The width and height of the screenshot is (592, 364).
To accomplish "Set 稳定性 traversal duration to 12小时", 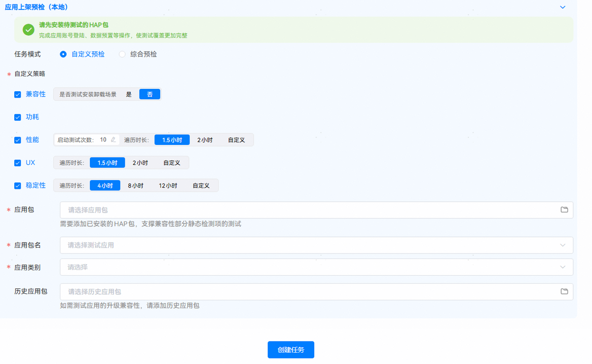I will point(168,186).
